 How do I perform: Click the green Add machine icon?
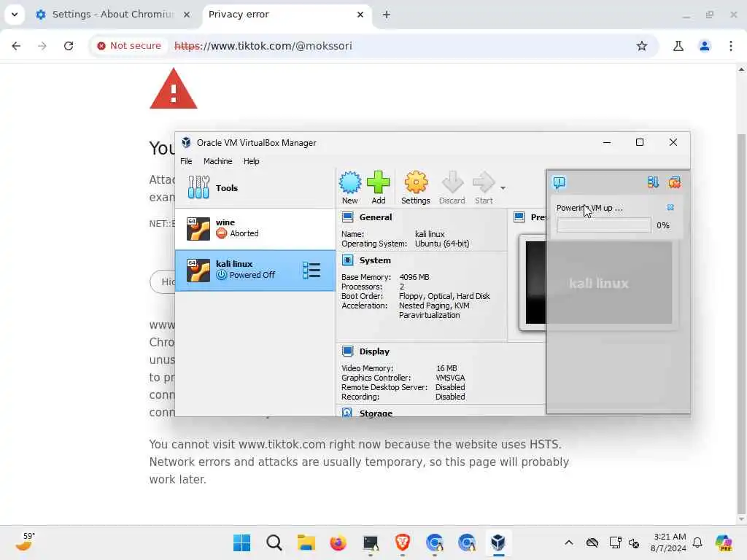tap(379, 182)
